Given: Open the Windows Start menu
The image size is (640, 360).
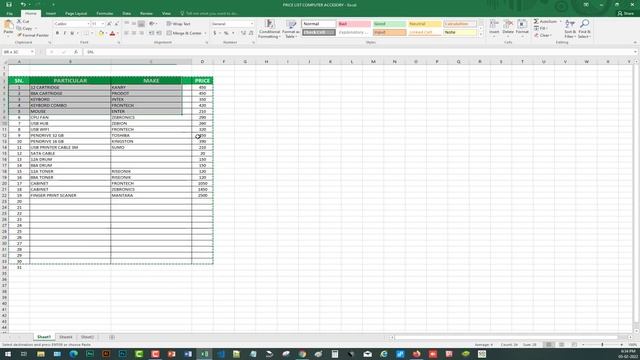Looking at the screenshot, I should 8,354.
